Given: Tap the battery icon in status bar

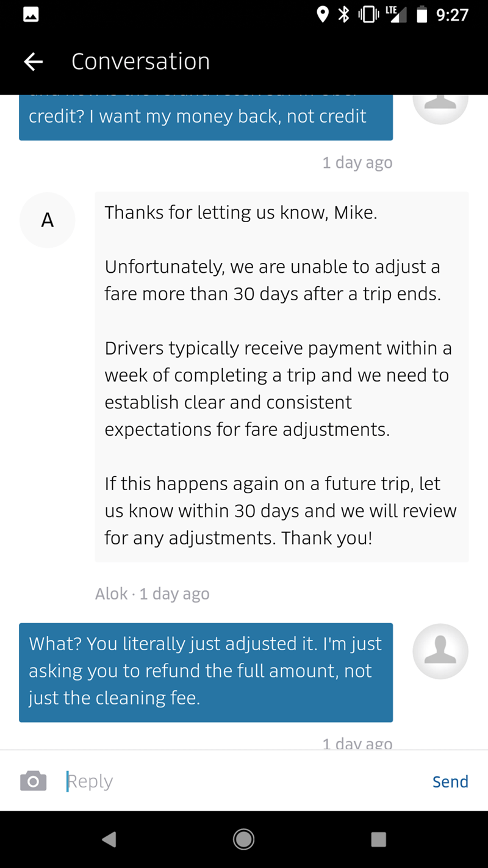Looking at the screenshot, I should pos(422,14).
